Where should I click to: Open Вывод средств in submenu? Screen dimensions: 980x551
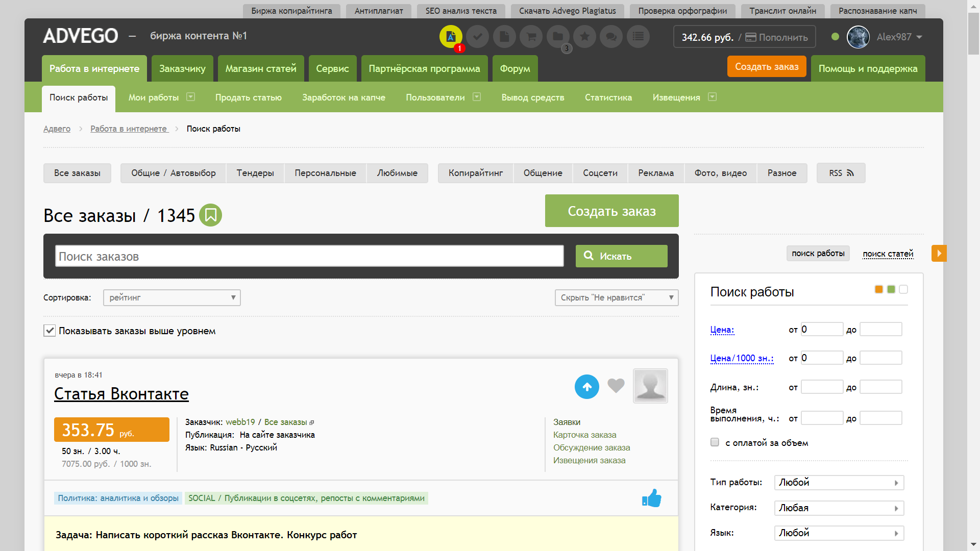pos(533,97)
